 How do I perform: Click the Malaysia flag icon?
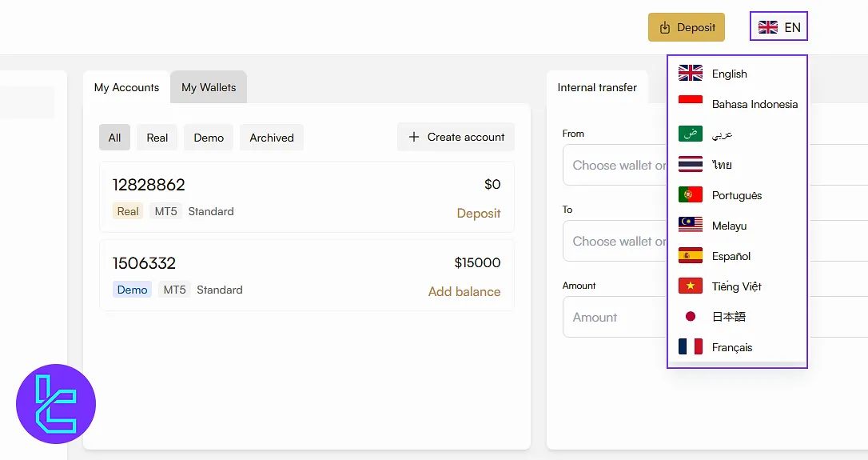(x=690, y=226)
